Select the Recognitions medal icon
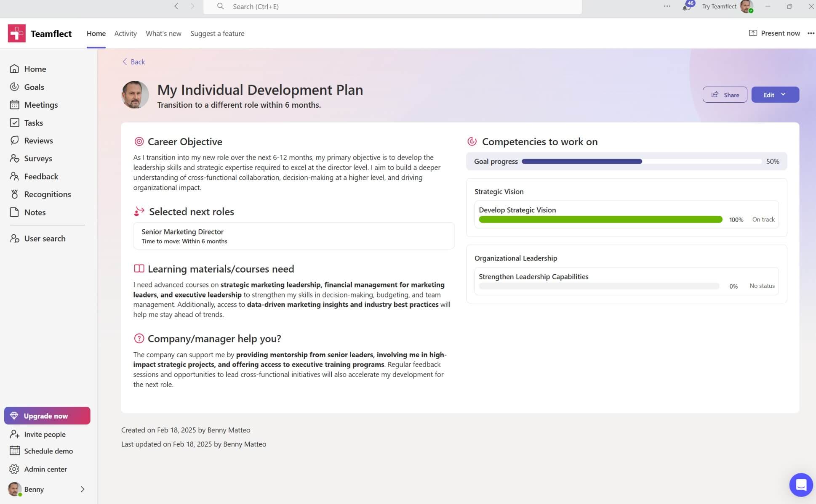 [14, 194]
